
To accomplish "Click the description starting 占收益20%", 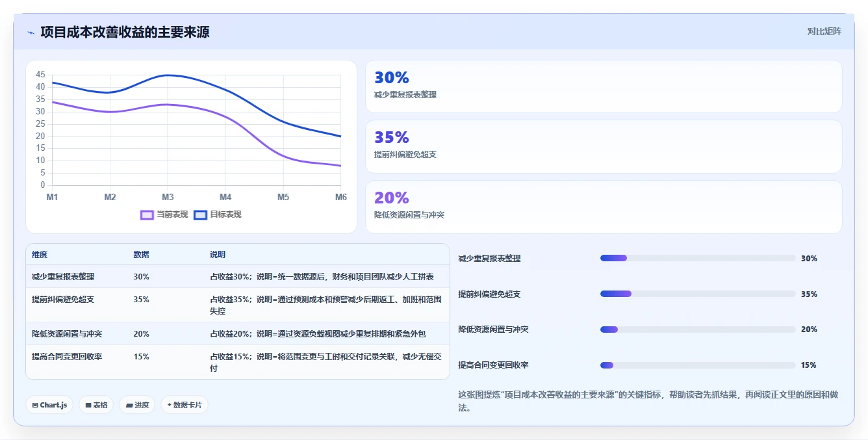I will 318,334.
